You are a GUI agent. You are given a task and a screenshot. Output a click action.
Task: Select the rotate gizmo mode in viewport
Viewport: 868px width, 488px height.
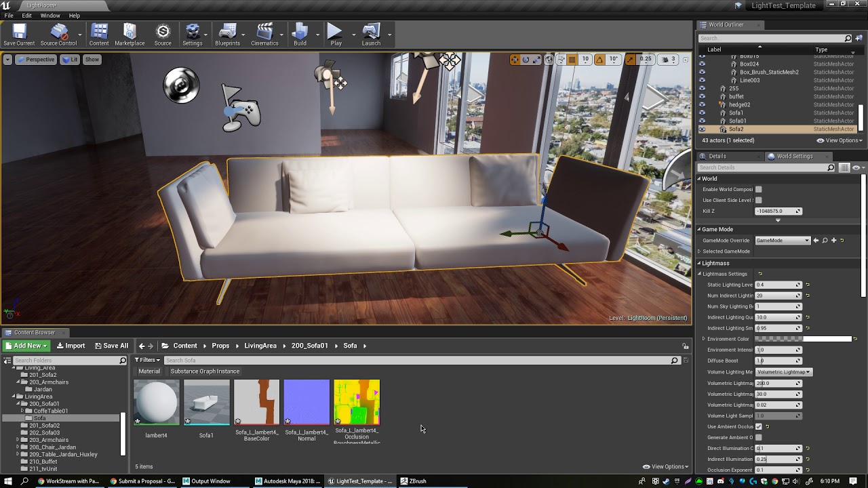point(526,60)
